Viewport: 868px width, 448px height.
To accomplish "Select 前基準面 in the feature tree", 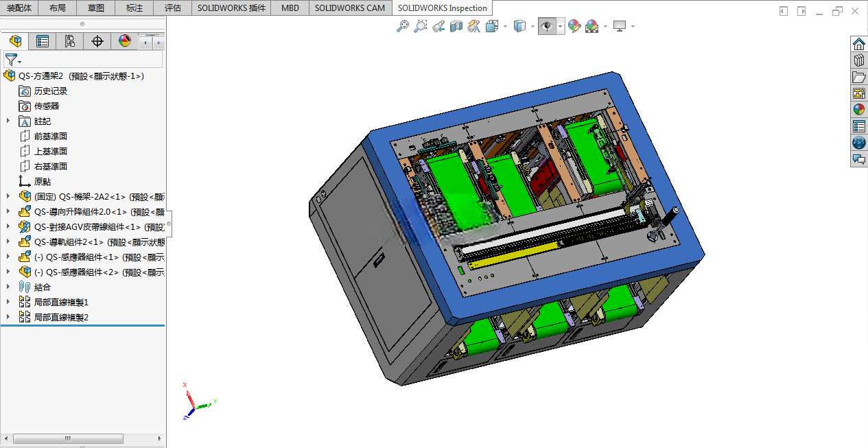I will (51, 136).
